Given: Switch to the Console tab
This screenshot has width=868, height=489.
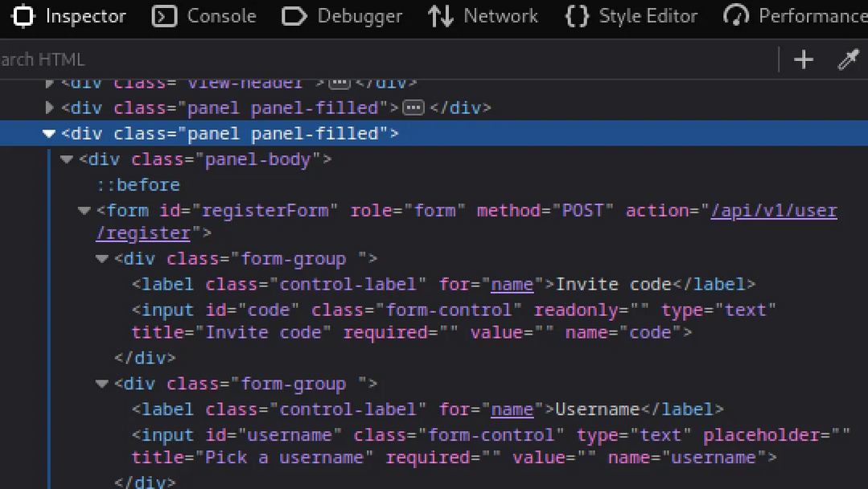Looking at the screenshot, I should click(x=204, y=16).
